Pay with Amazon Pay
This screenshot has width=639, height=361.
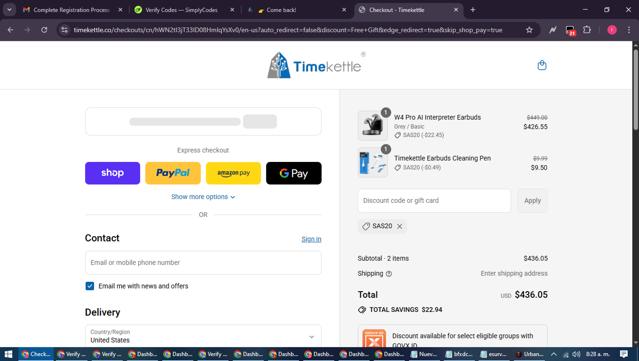coord(233,173)
